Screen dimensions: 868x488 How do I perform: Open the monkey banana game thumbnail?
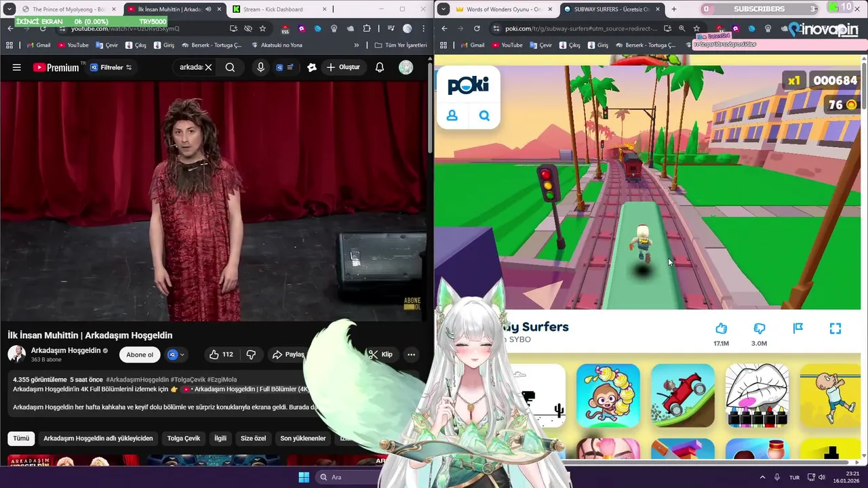pyautogui.click(x=608, y=396)
